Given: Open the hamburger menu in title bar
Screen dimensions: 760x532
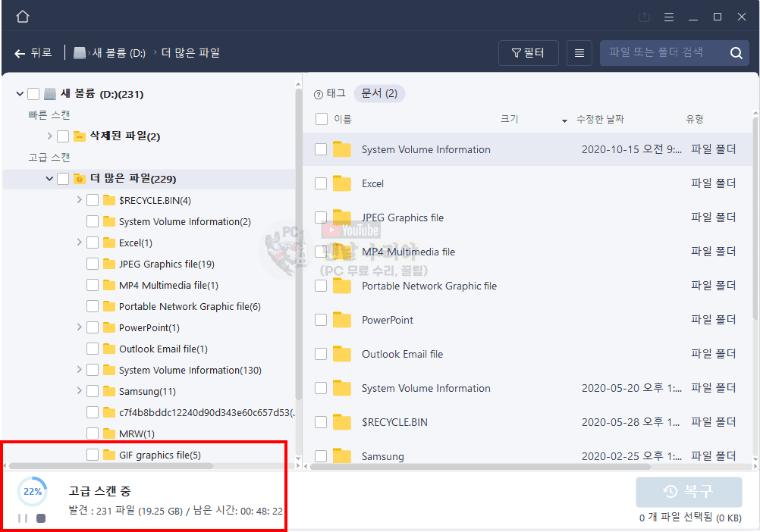Looking at the screenshot, I should click(x=668, y=17).
